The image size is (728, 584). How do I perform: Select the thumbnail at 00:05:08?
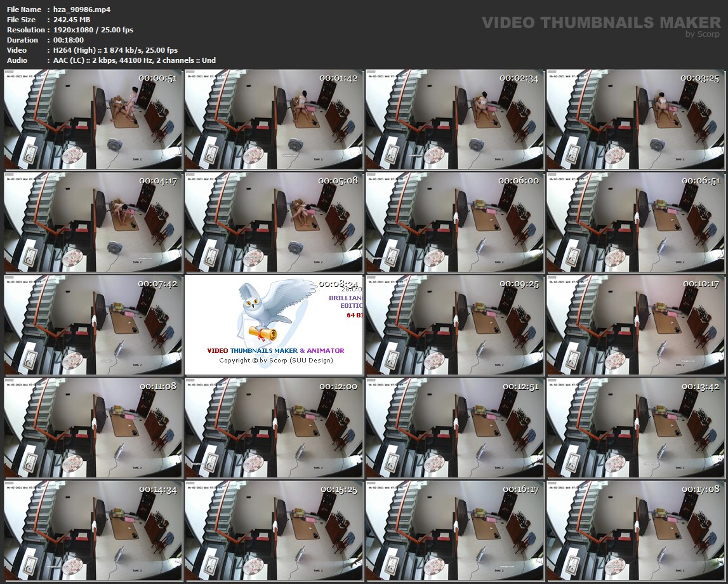[274, 222]
